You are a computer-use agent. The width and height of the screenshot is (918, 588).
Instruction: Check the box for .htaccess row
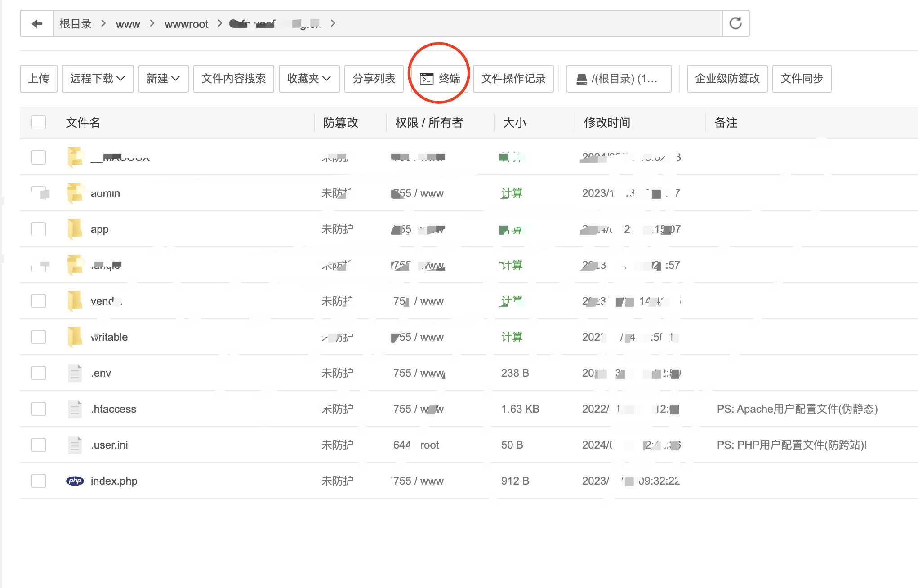click(x=39, y=409)
